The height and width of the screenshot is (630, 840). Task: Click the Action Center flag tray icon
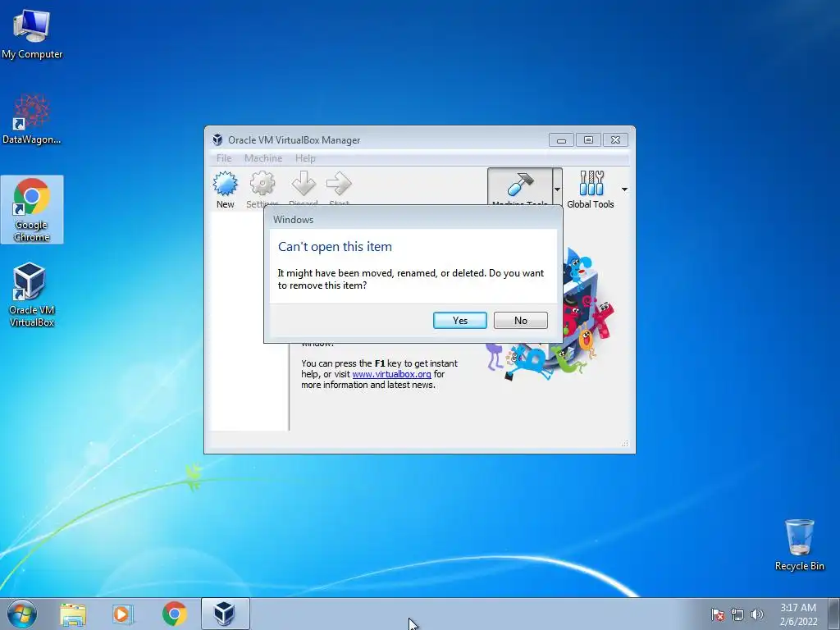717,614
